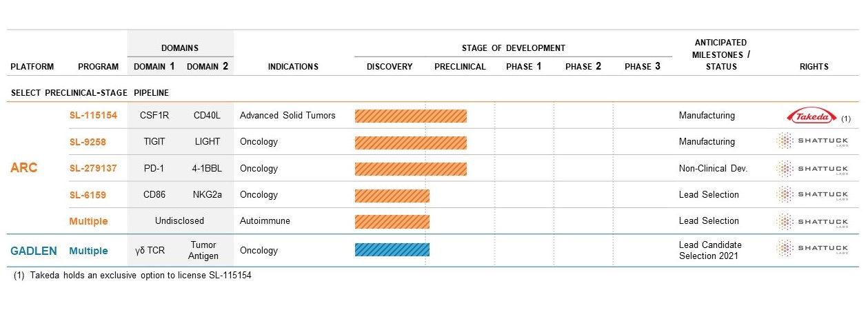Click the GADLEN platform label
868x310 pixels.
[34, 251]
